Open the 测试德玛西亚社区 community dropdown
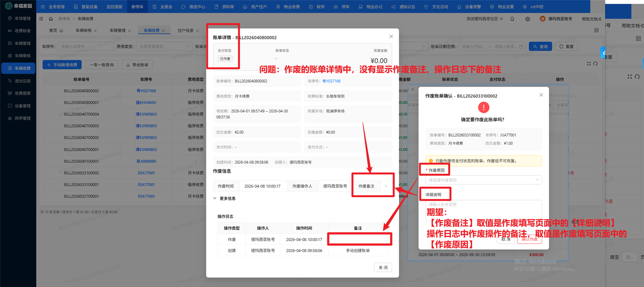Image resolution: width=644 pixels, height=287 pixels. [484, 19]
